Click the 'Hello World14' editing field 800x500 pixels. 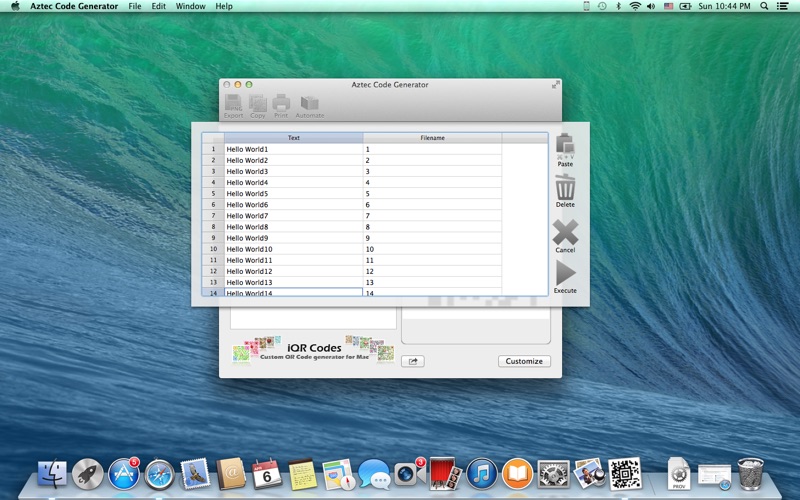pyautogui.click(x=293, y=292)
